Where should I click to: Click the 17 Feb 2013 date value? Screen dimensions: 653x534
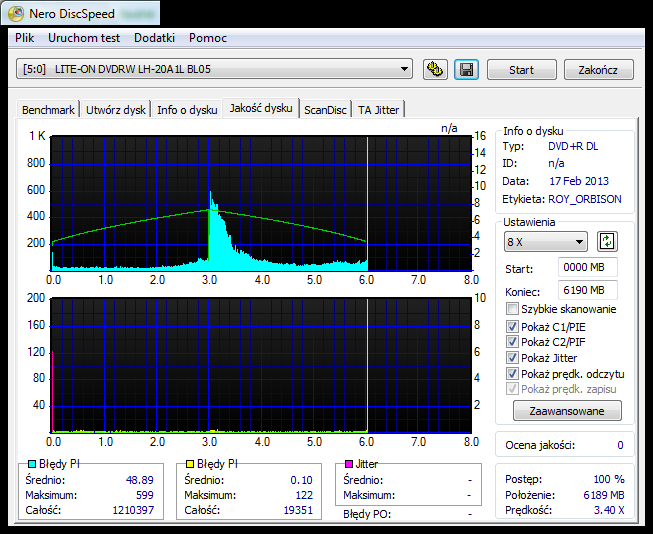579,181
